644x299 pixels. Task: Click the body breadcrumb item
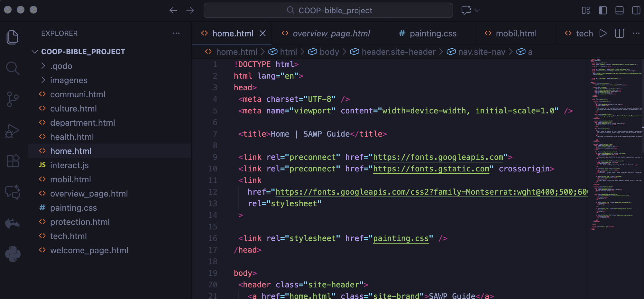(324, 52)
